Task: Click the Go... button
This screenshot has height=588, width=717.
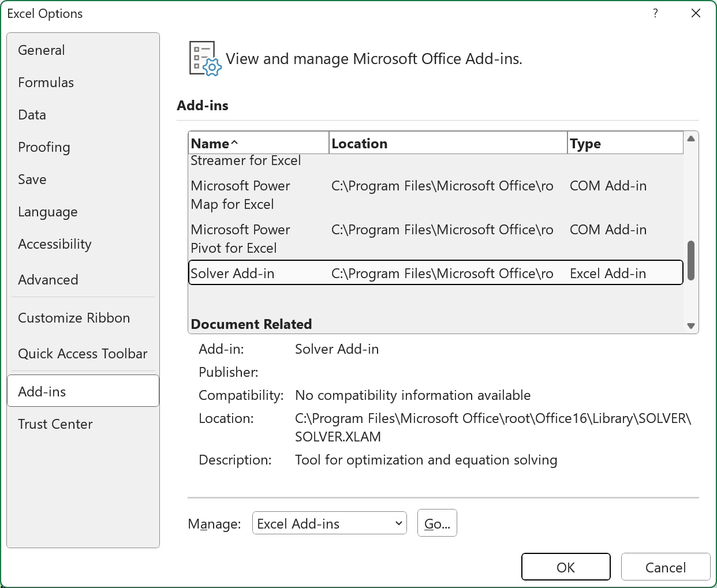Action: [437, 523]
